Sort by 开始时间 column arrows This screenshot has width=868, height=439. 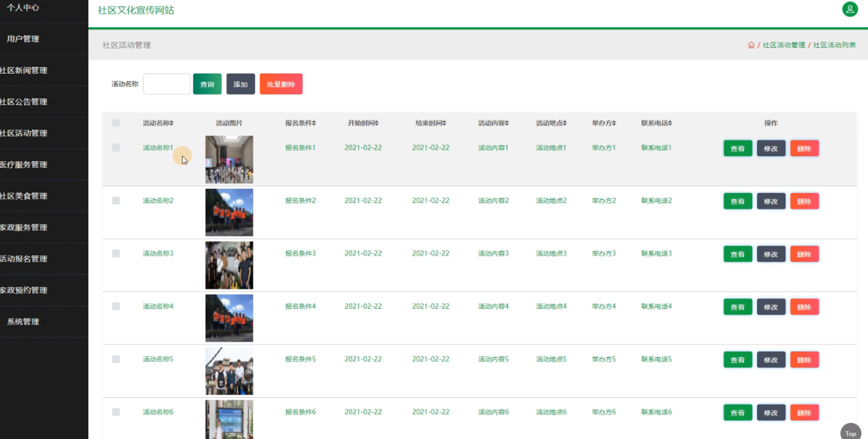pyautogui.click(x=377, y=123)
